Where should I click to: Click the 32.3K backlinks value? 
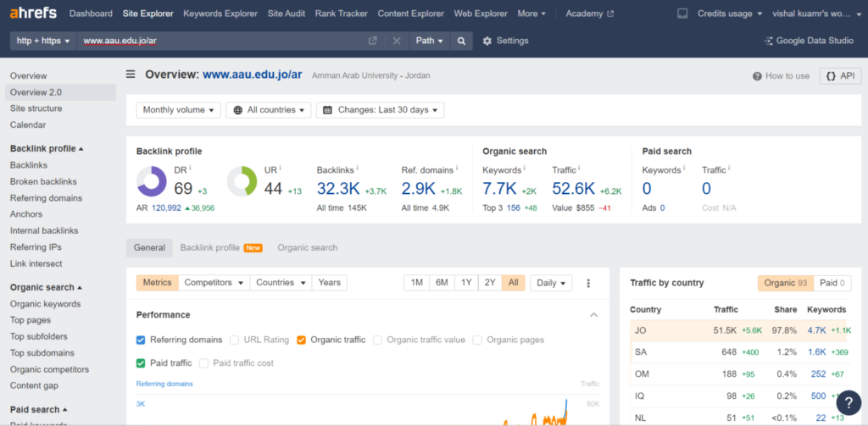(x=338, y=189)
